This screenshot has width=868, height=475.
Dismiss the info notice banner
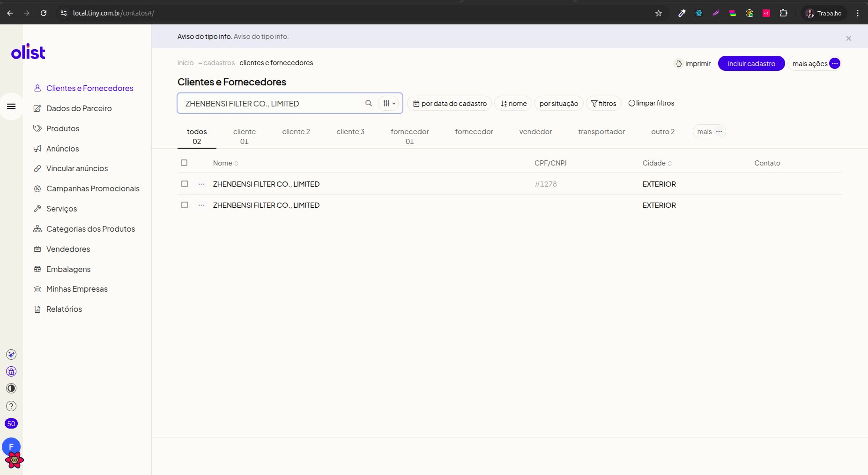[848, 38]
